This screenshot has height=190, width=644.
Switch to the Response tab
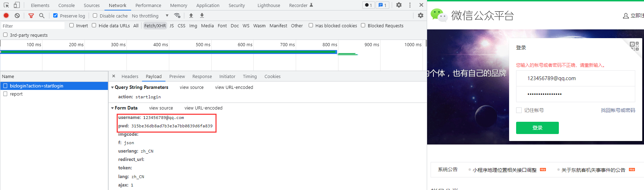202,76
